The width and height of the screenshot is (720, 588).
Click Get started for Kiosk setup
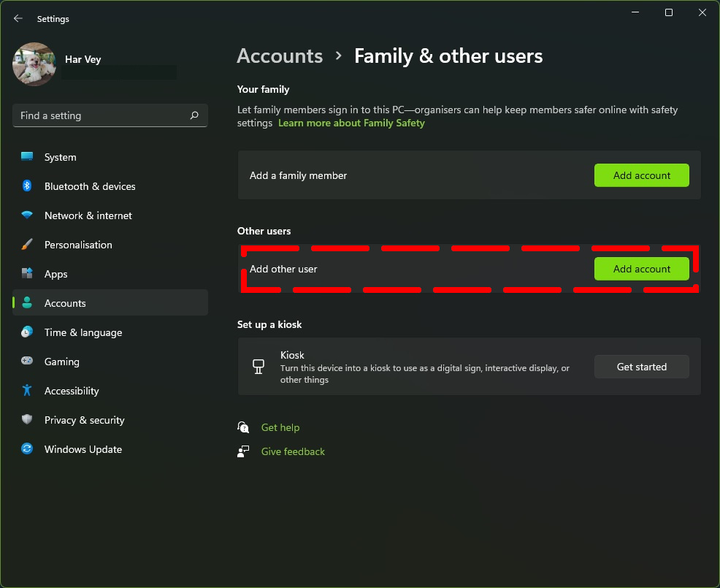coord(641,367)
